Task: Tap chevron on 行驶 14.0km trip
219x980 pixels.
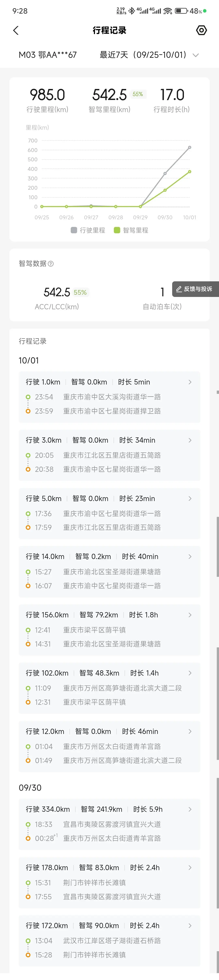Action: click(190, 557)
